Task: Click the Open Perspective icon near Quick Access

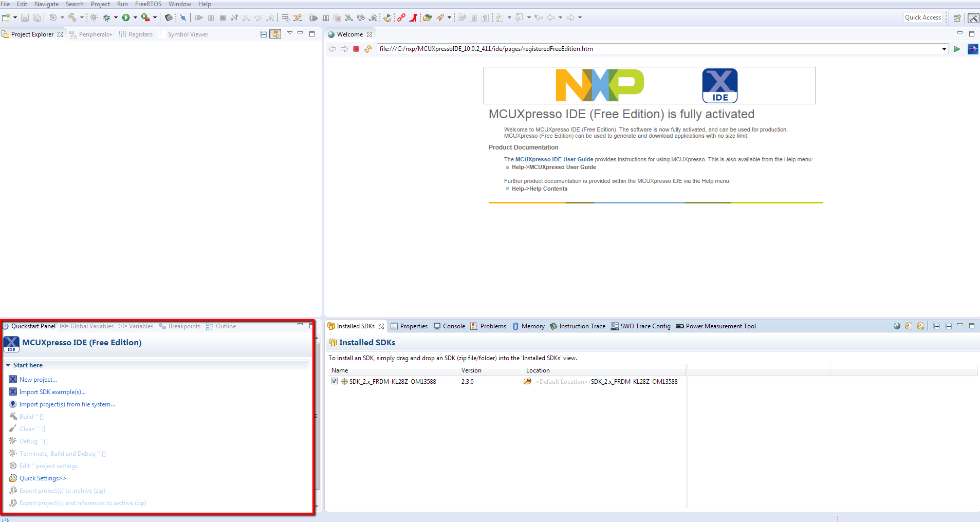Action: tap(957, 18)
